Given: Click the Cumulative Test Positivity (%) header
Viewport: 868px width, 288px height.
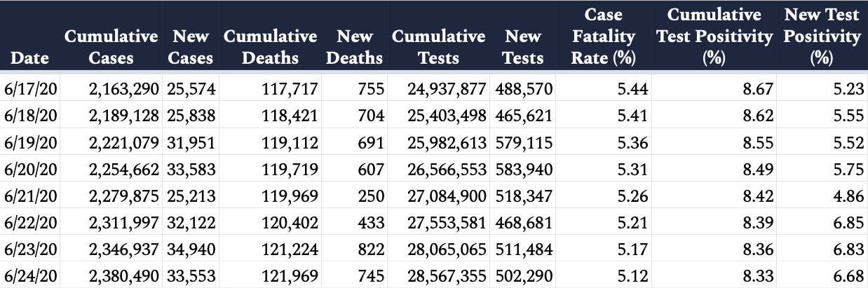Looking at the screenshot, I should pyautogui.click(x=714, y=36).
